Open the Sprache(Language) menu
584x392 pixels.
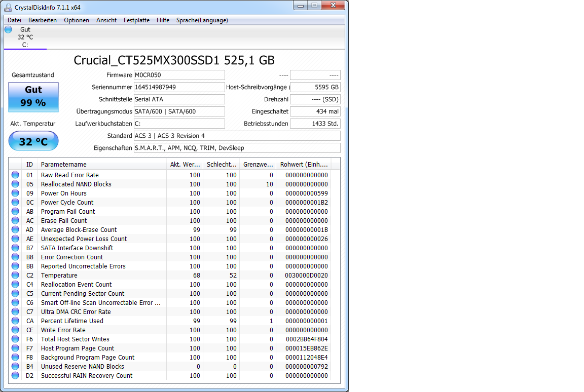point(202,20)
